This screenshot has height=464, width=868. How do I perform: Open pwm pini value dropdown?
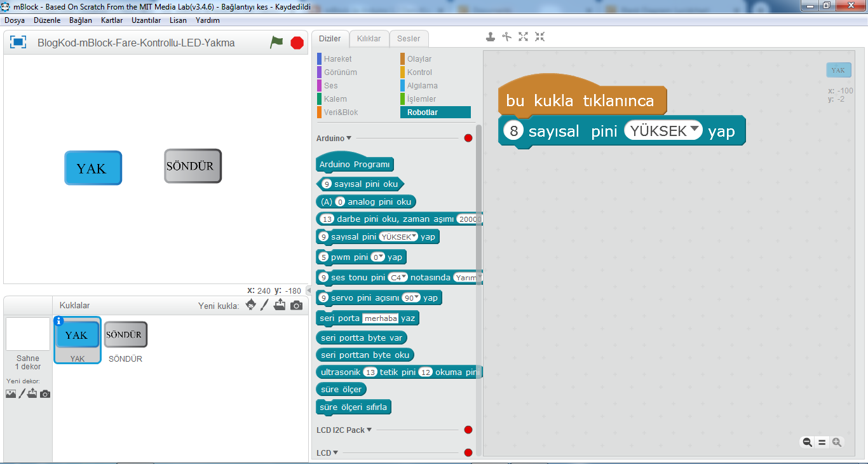378,257
